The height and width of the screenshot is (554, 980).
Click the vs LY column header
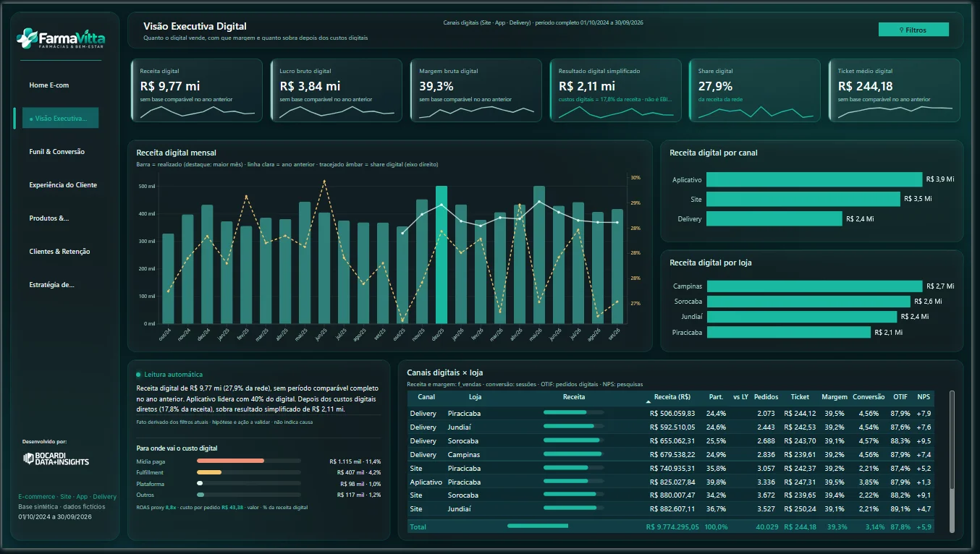tap(740, 397)
